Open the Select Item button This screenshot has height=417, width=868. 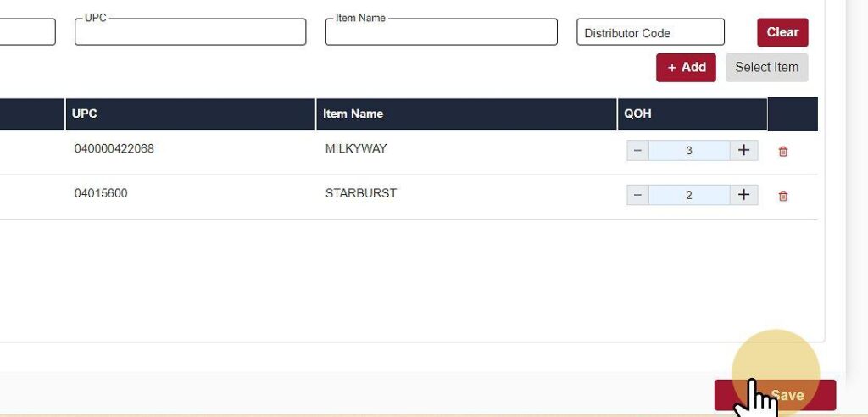tap(766, 68)
